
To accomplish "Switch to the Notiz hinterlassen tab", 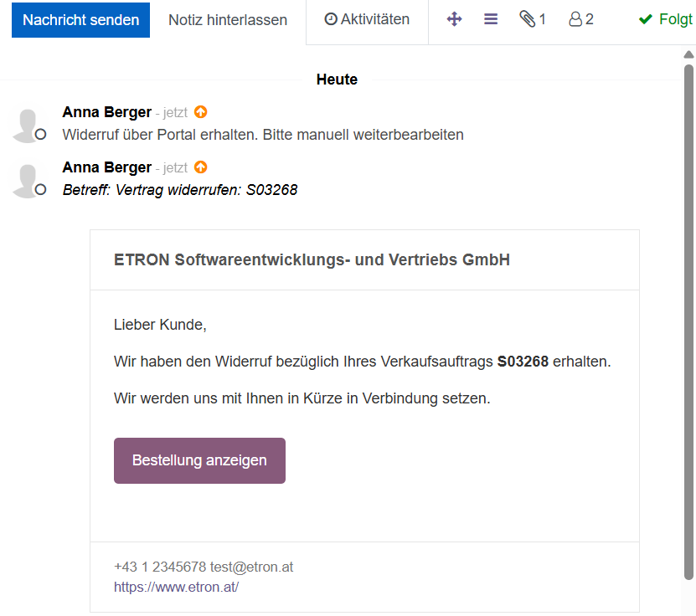I will tap(228, 20).
